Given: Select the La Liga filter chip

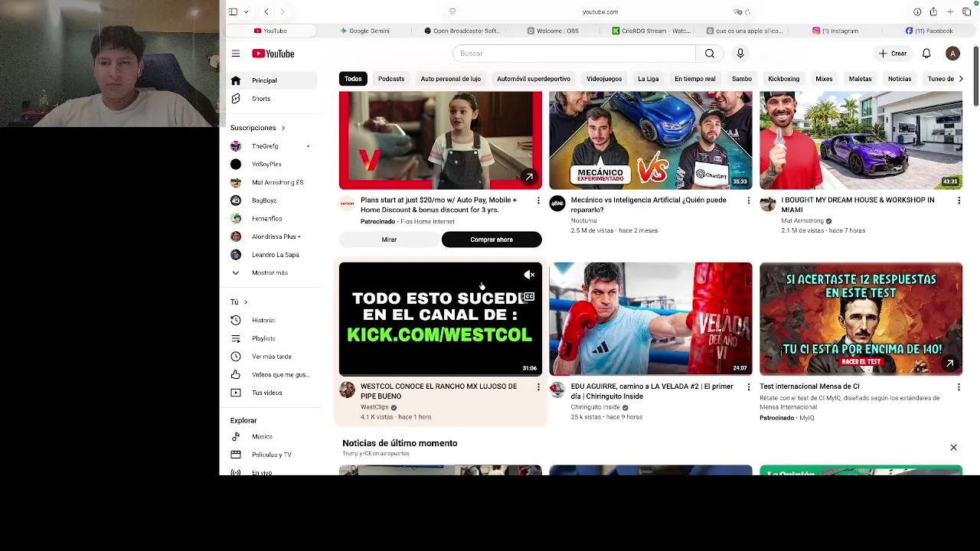Looking at the screenshot, I should click(648, 79).
